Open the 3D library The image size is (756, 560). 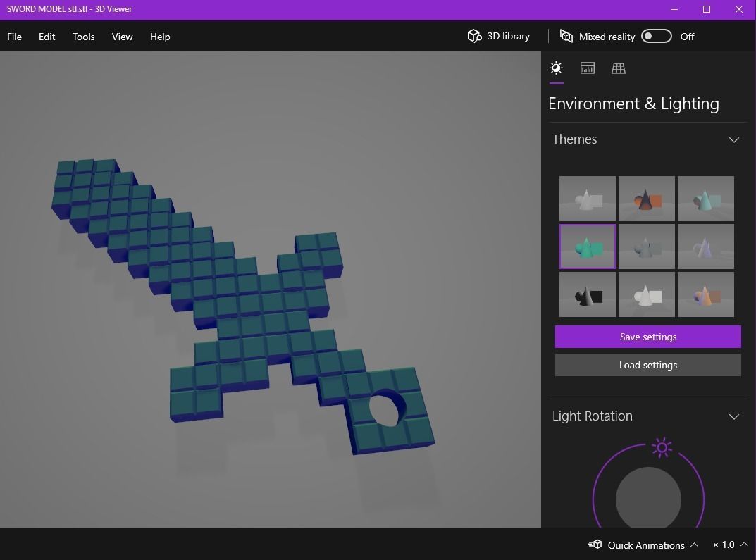(499, 36)
